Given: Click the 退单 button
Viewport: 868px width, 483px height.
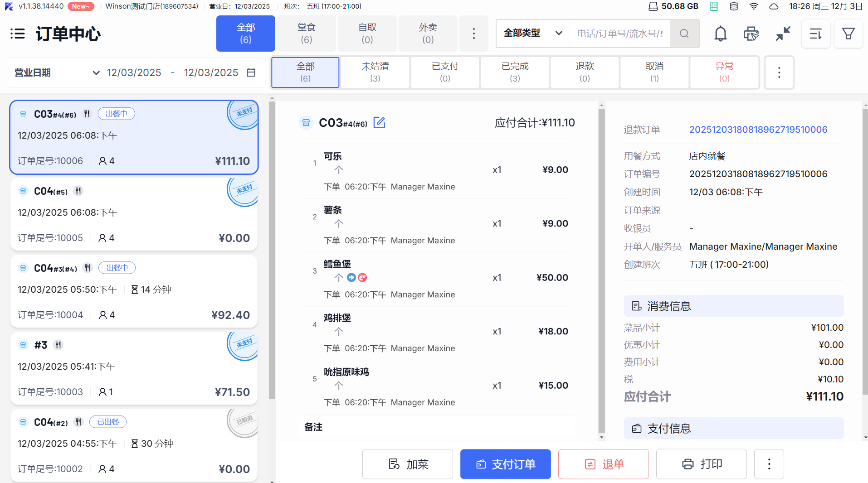Looking at the screenshot, I should tap(603, 464).
